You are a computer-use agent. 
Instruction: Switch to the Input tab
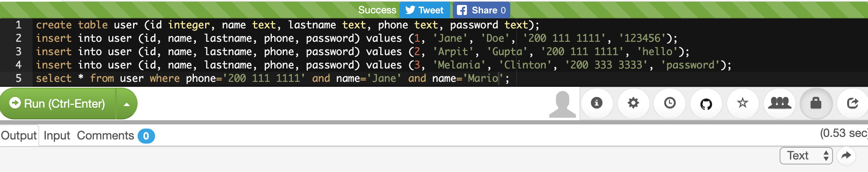tap(57, 136)
